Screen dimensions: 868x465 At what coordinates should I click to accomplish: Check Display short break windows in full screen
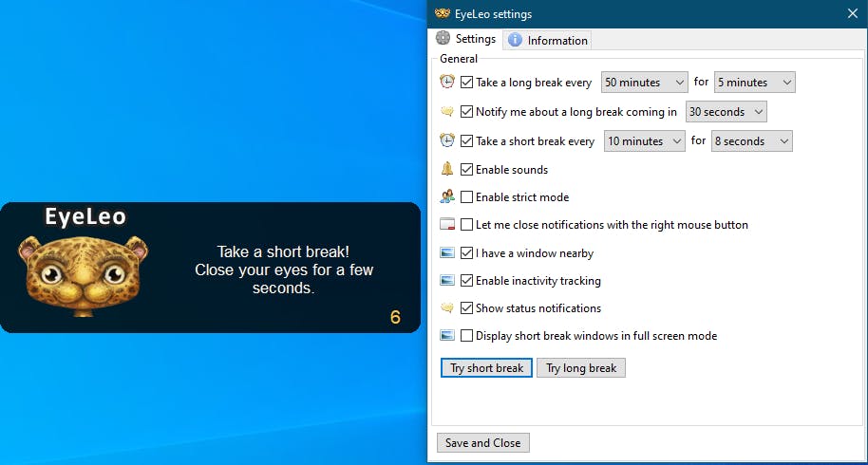tap(466, 336)
